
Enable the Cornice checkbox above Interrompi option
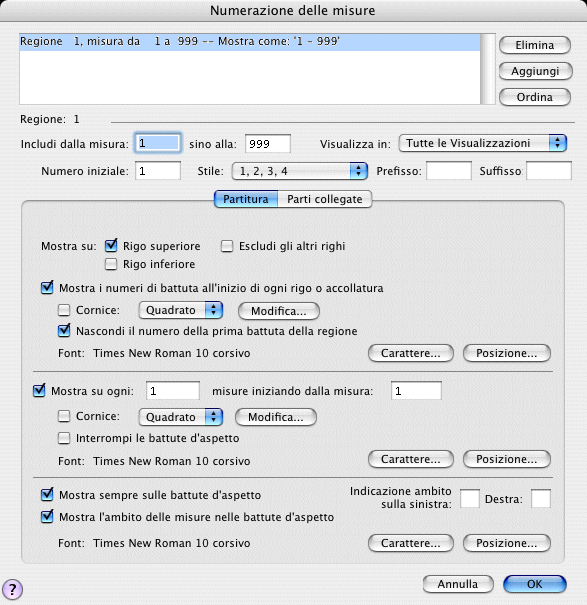(64, 416)
